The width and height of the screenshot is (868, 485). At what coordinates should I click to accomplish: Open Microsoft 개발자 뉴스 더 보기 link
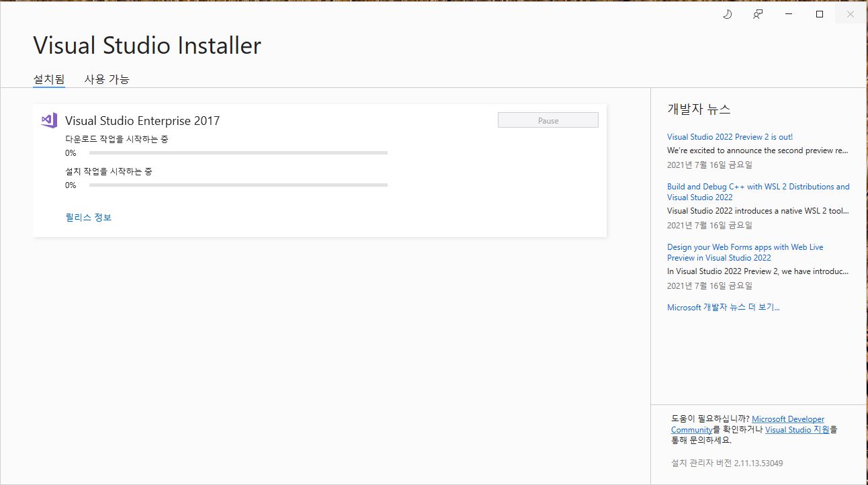724,307
